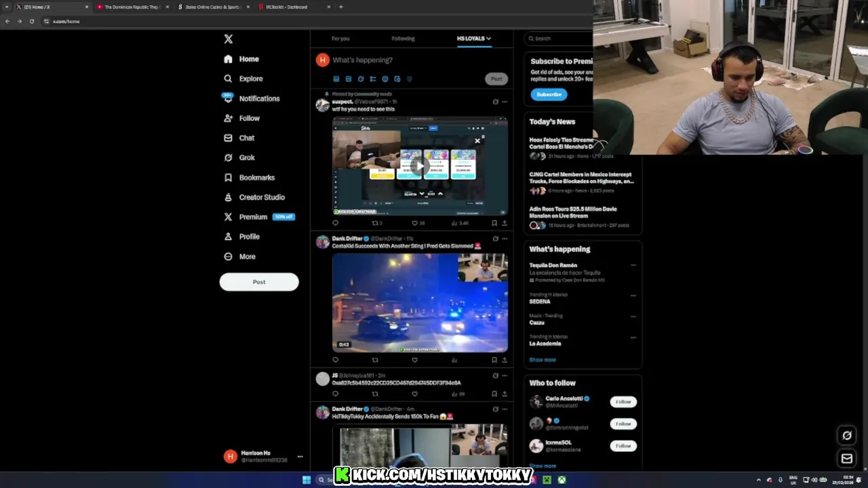Open the CostaKid Succeeds video thumbnail
The height and width of the screenshot is (488, 868).
point(420,303)
